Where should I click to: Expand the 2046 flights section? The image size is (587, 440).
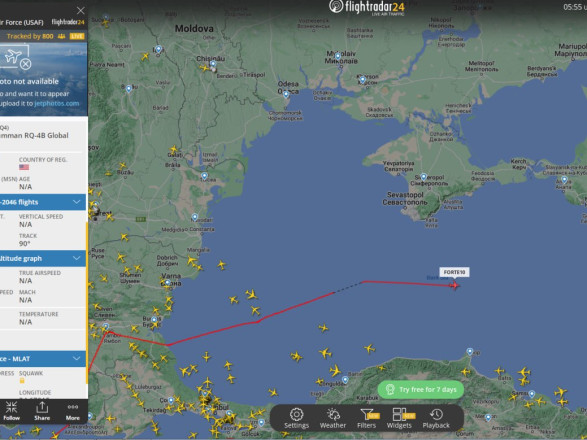point(43,202)
